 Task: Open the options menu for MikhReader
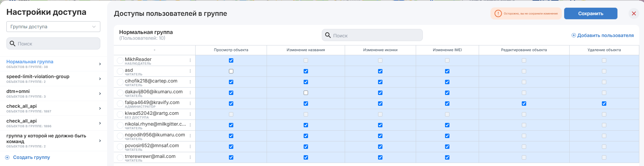[x=190, y=61]
